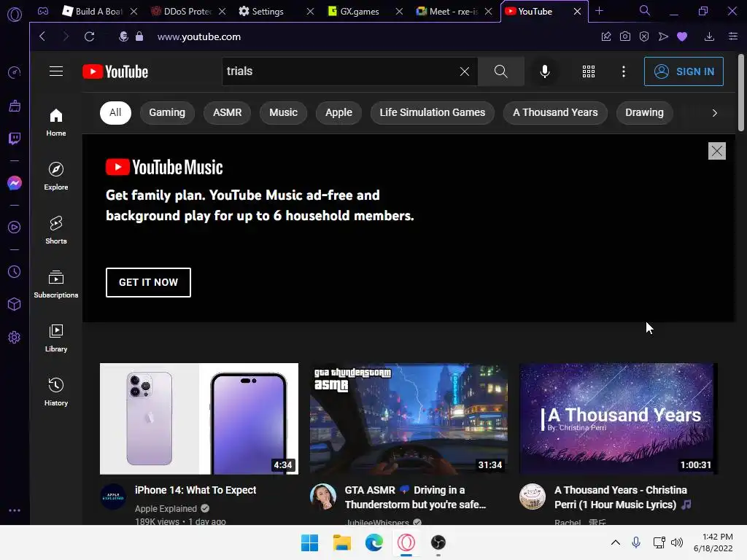Click the SIGN IN button
The image size is (747, 560).
click(x=684, y=71)
